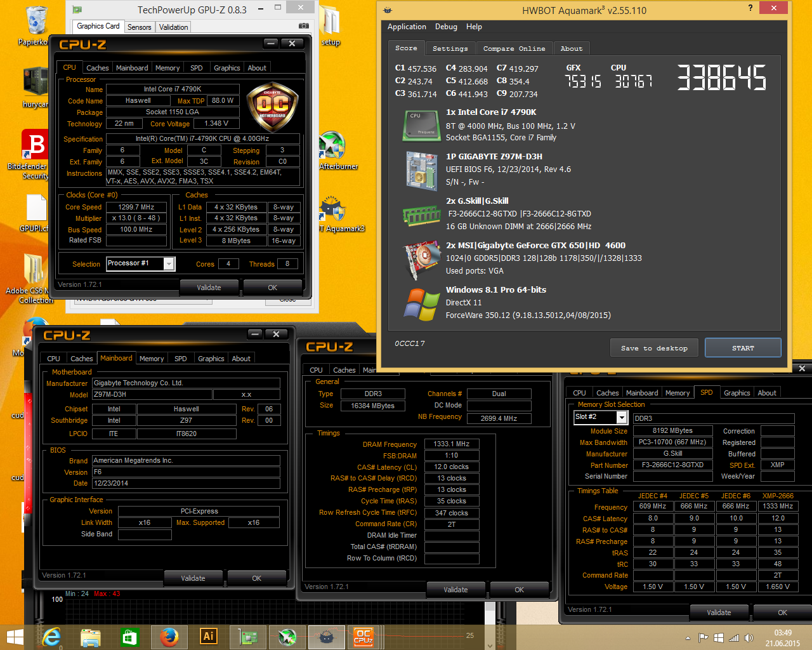Open SPD tab in top CPU-Z window
Image resolution: width=812 pixels, height=650 pixels.
coord(197,68)
